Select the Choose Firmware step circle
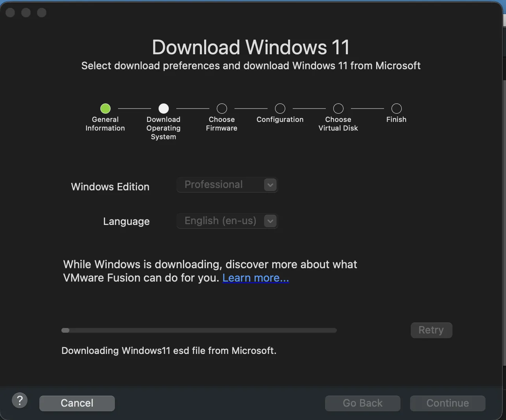Screen dimensions: 506x420 222,109
